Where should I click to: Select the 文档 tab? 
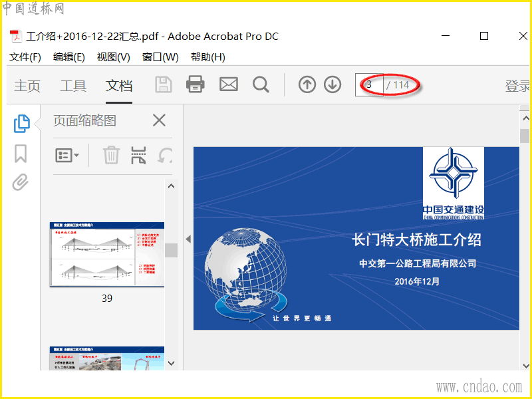pyautogui.click(x=119, y=86)
